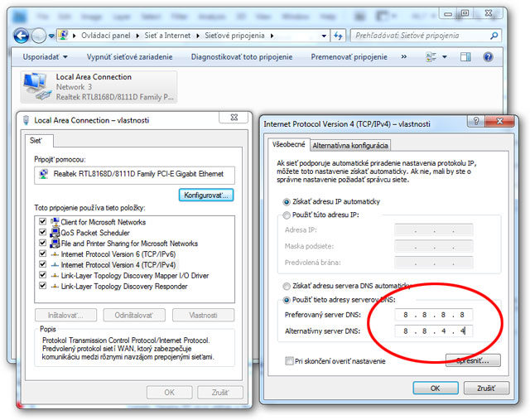The height and width of the screenshot is (420, 530).
Task: Click the Konfigurovať button
Action: (x=206, y=196)
